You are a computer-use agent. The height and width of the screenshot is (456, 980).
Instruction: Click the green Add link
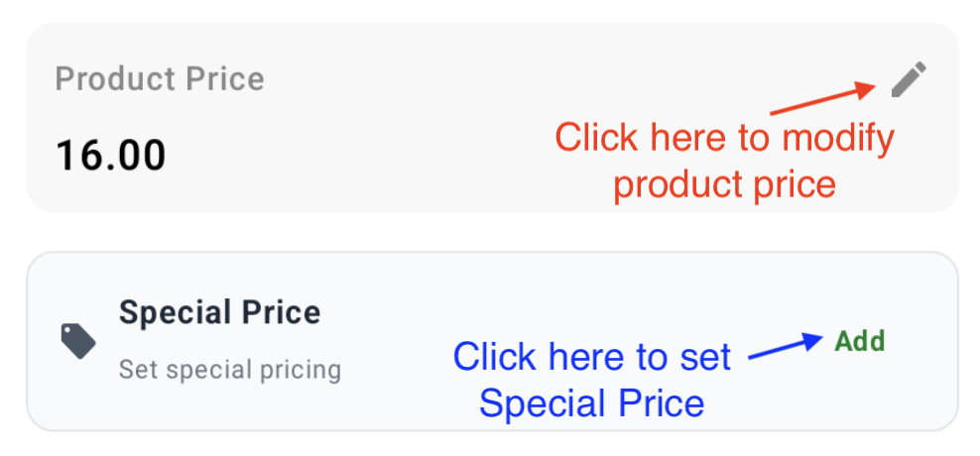point(860,342)
